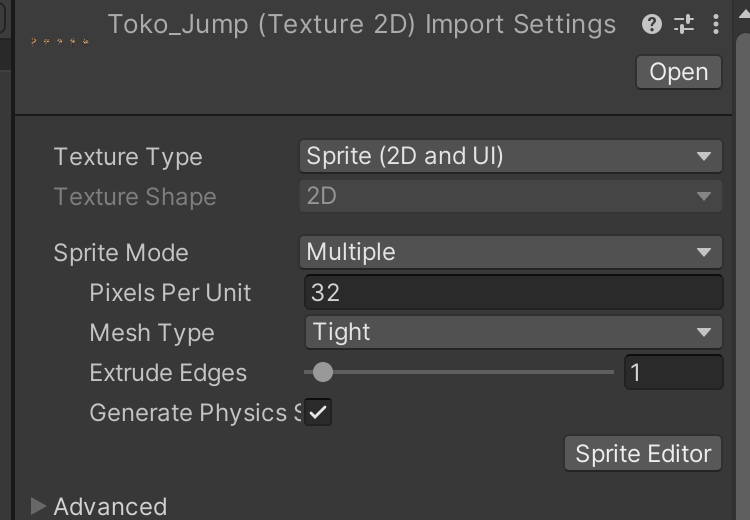The image size is (750, 520).
Task: Open the Mesh Type dropdown
Action: (x=512, y=332)
